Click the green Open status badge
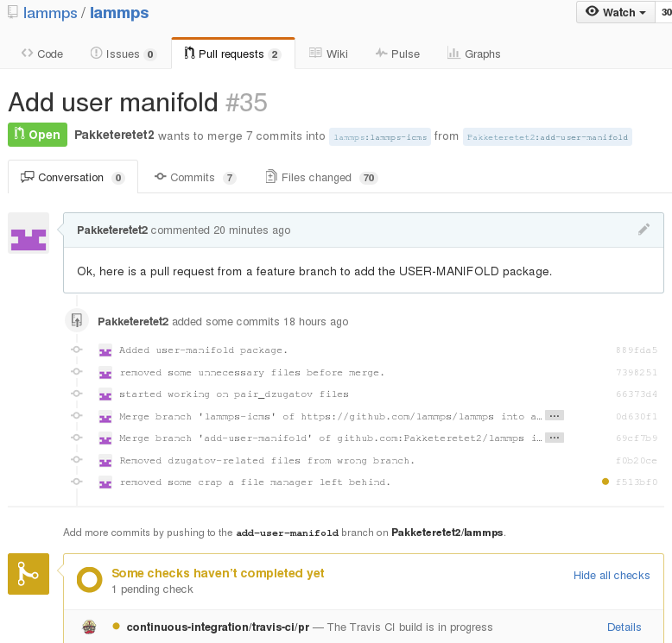672x643 pixels. [x=36, y=135]
